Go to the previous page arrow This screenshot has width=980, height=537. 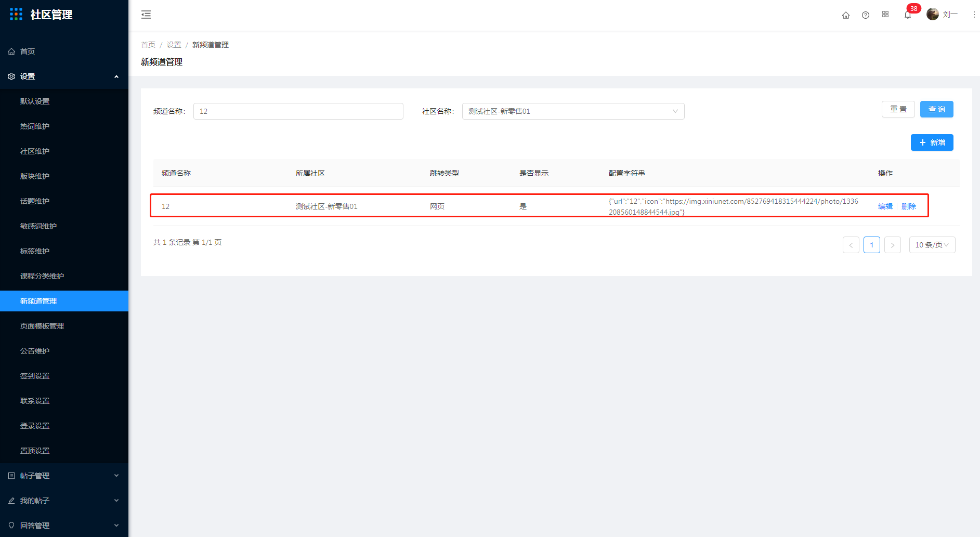pos(851,245)
